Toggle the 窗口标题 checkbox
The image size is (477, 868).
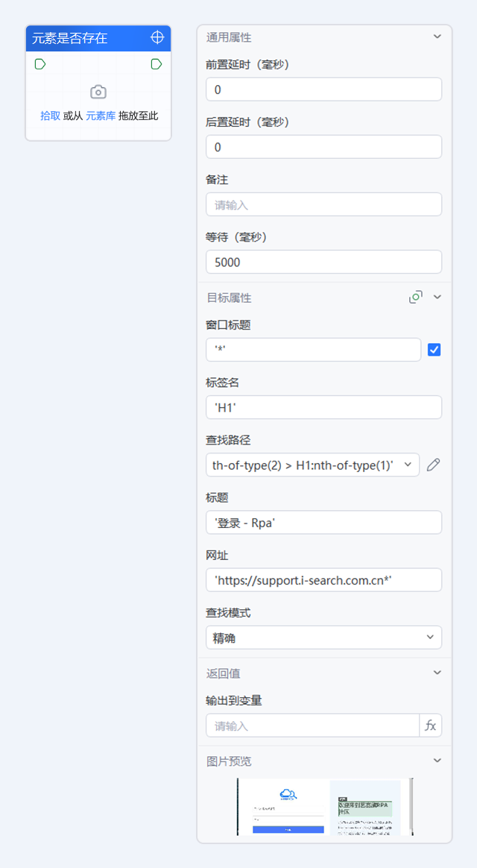(x=435, y=350)
